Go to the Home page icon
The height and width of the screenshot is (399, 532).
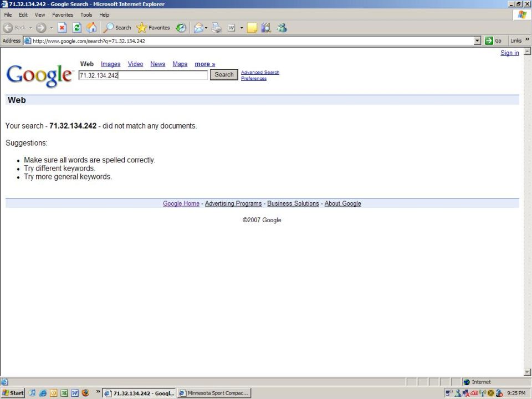click(91, 28)
